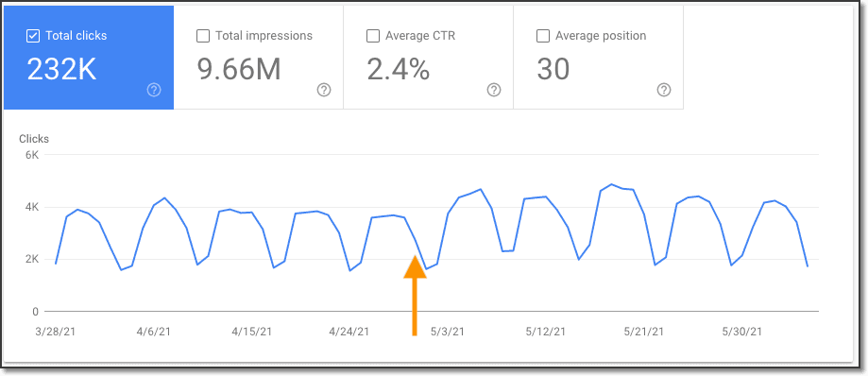Open help icon on Total clicks card
Image resolution: width=868 pixels, height=376 pixels.
click(x=154, y=91)
